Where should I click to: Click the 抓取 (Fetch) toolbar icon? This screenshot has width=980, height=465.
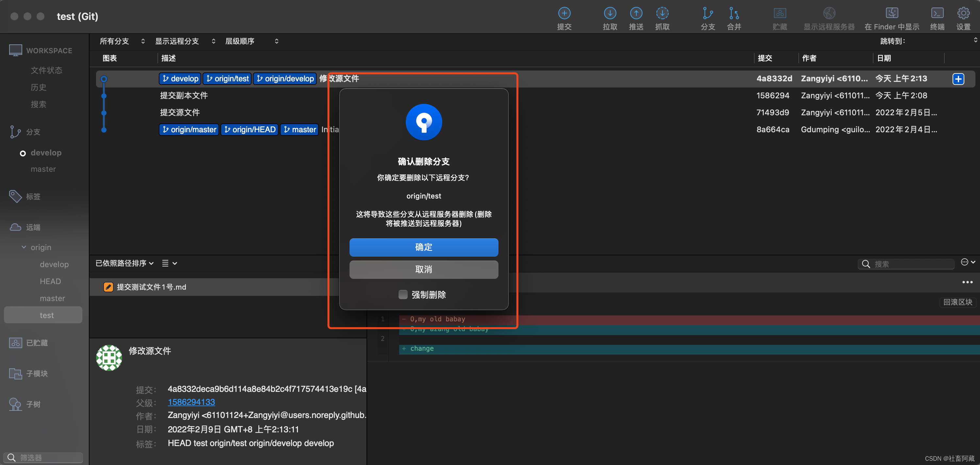tap(662, 14)
